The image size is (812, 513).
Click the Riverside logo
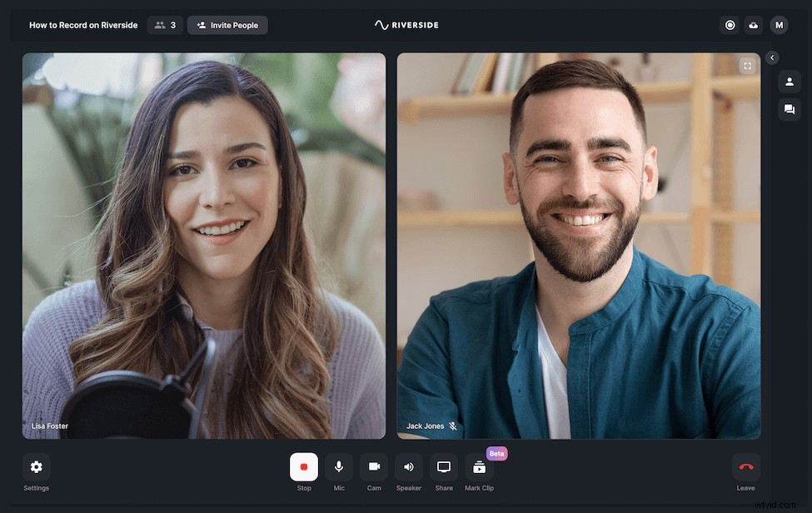(x=406, y=24)
